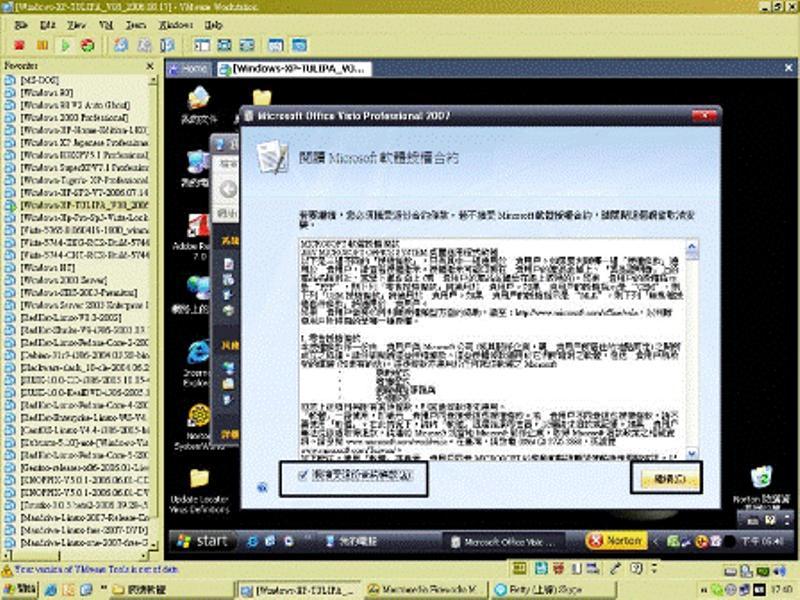Click the license text scrollbar down arrow
The height and width of the screenshot is (600, 800).
coord(692,453)
